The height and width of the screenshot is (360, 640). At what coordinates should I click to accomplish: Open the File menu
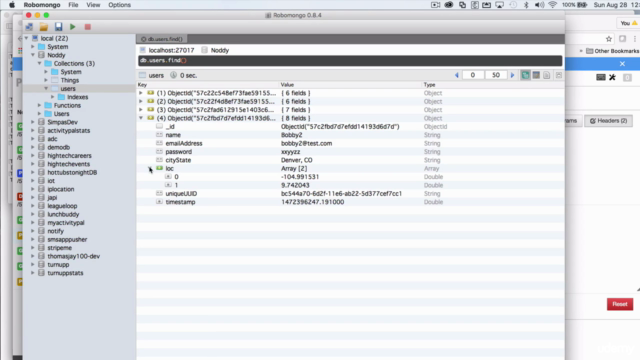73,5
